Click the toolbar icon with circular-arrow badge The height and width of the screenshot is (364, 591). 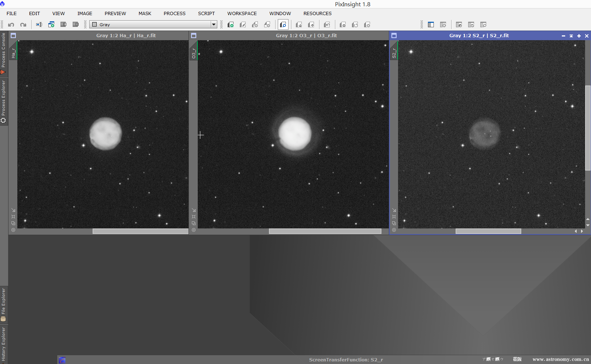pos(355,25)
